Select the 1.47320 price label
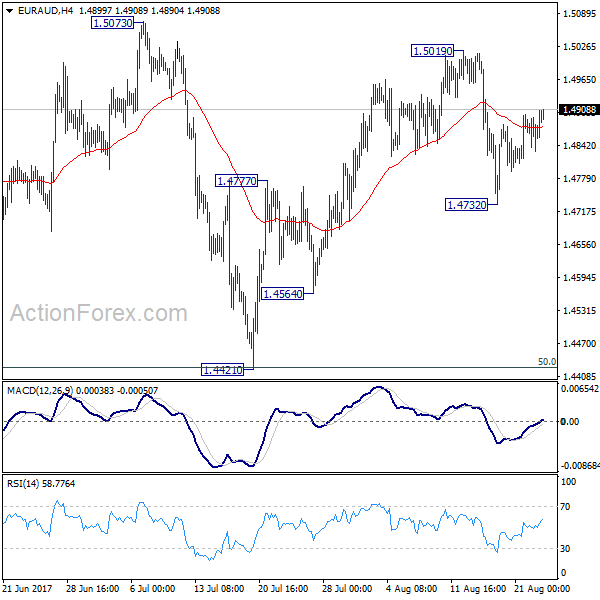This screenshot has height=600, width=600. click(x=466, y=205)
